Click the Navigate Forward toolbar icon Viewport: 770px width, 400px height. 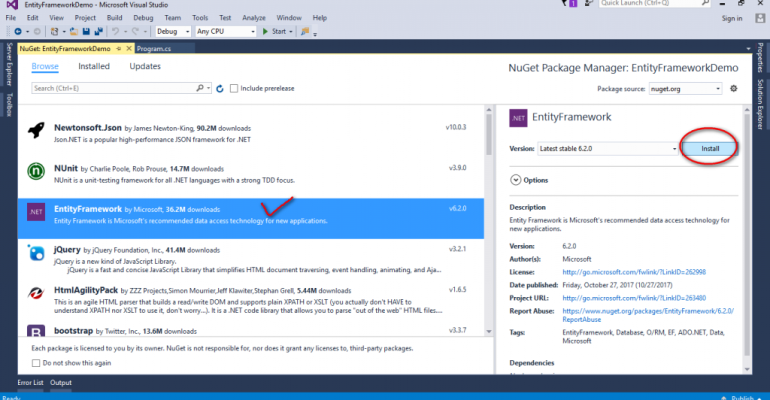pos(37,31)
